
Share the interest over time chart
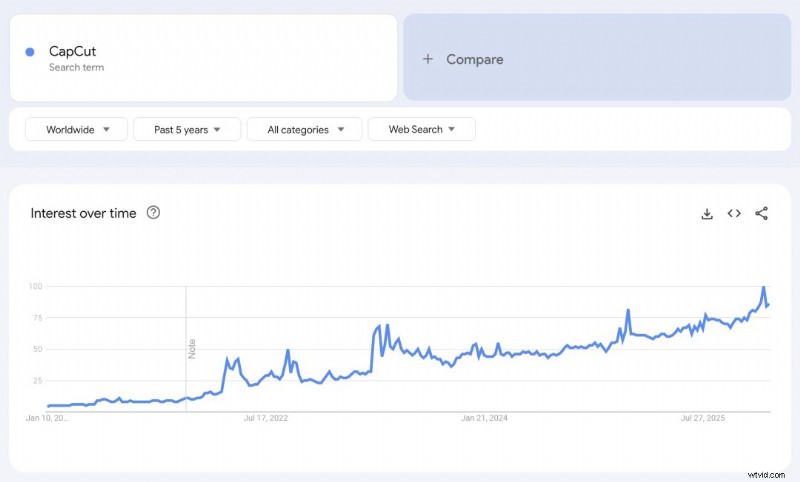point(762,213)
